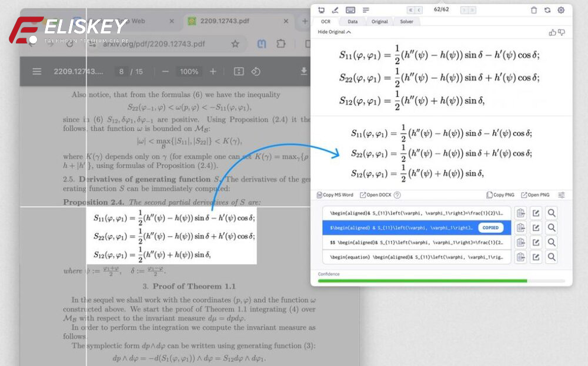This screenshot has width=588, height=366.
Task: Click the Copy MS Word button
Action: 336,194
